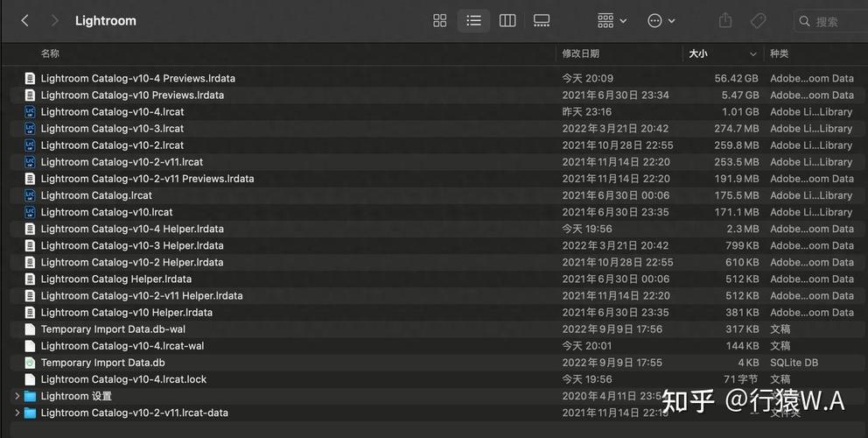Screen dimensions: 868x438
Task: Sort by the 名称 column header
Action: pyautogui.click(x=50, y=53)
